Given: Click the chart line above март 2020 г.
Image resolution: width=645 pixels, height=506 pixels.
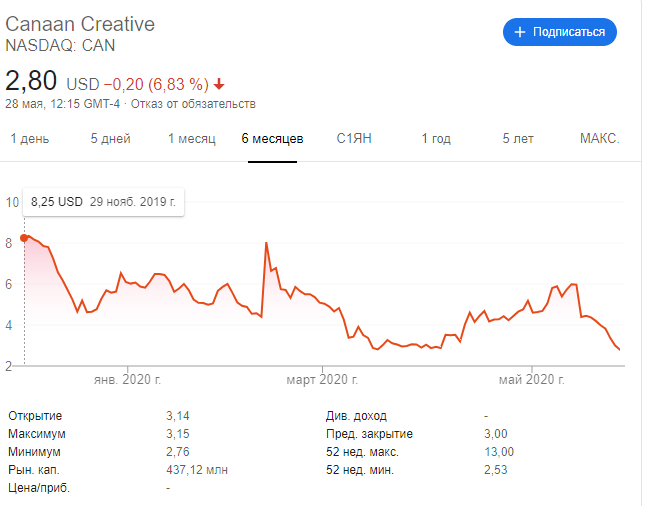Looking at the screenshot, I should pos(324,304).
